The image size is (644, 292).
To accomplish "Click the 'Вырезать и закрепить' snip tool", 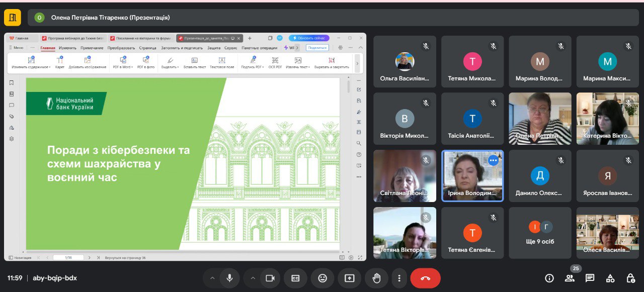I will [x=332, y=63].
